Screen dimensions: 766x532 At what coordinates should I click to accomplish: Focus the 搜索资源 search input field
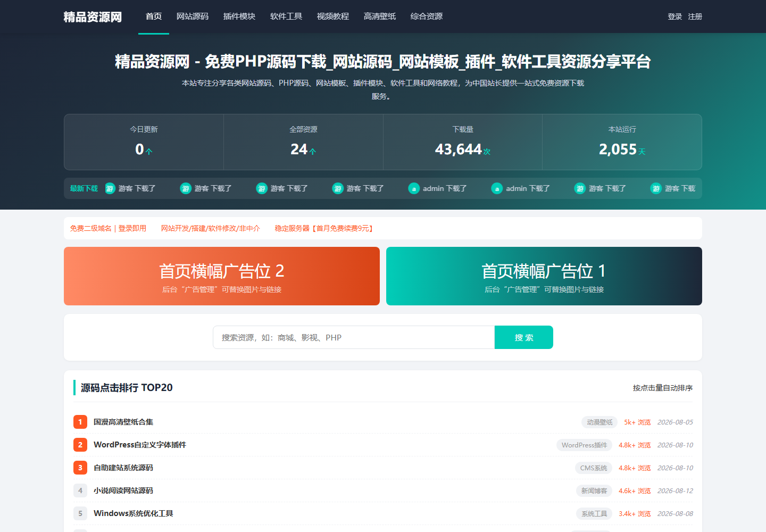pyautogui.click(x=354, y=337)
